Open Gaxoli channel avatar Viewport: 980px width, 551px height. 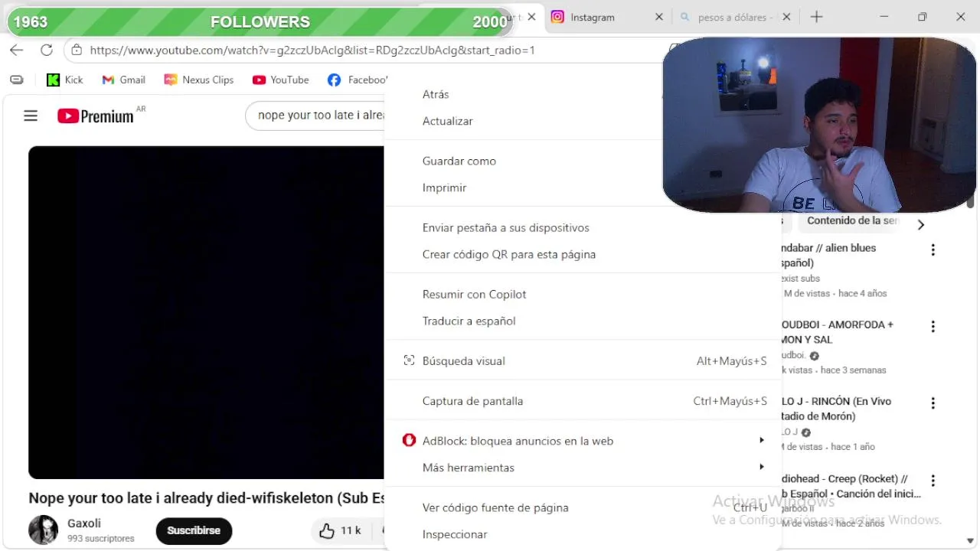(x=43, y=530)
